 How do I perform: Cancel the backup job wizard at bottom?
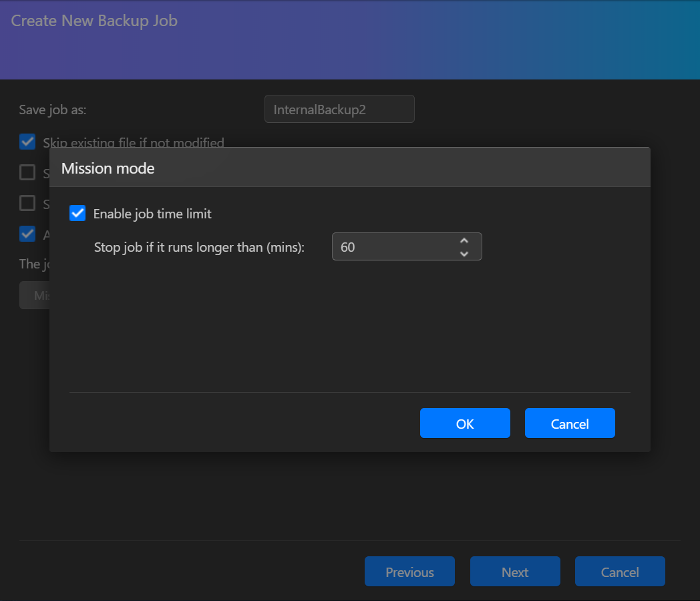pos(620,572)
